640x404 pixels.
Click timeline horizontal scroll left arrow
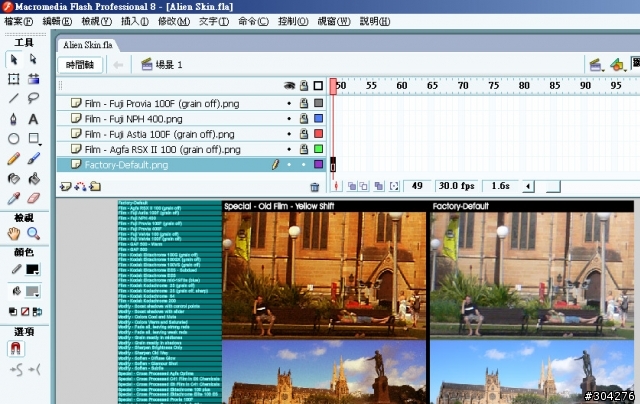click(528, 186)
